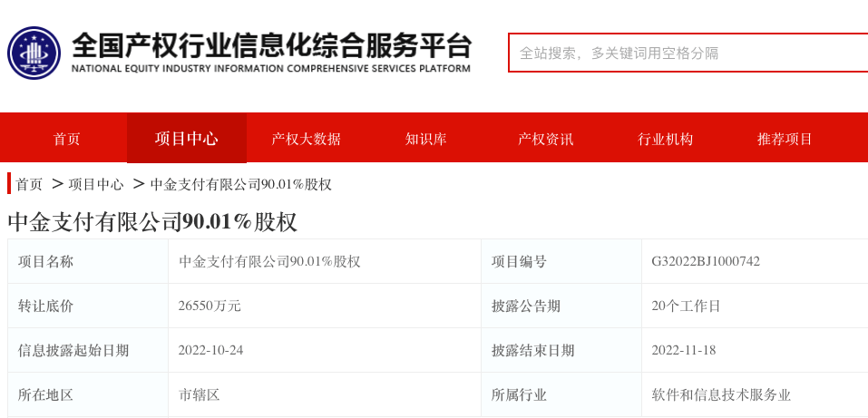Click the 26550万元 transfer price value

click(x=210, y=306)
